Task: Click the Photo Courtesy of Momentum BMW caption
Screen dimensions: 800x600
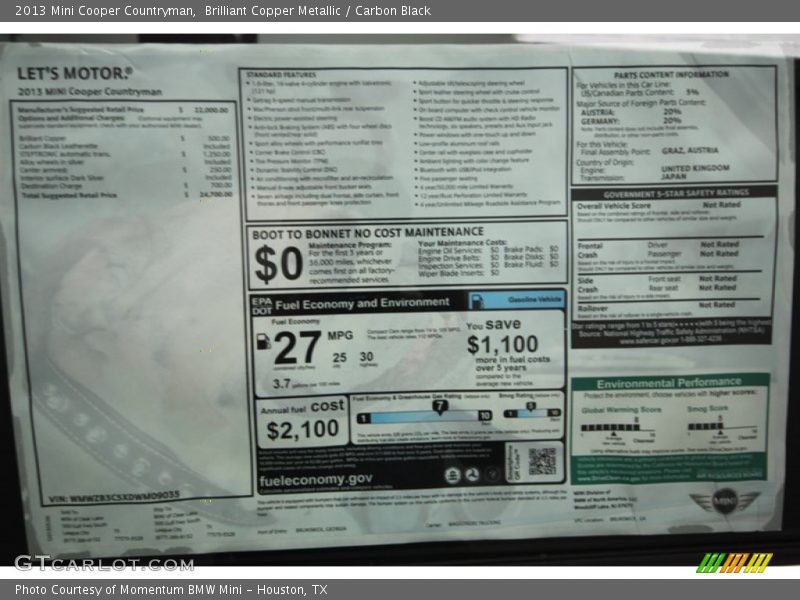Action: [x=171, y=590]
